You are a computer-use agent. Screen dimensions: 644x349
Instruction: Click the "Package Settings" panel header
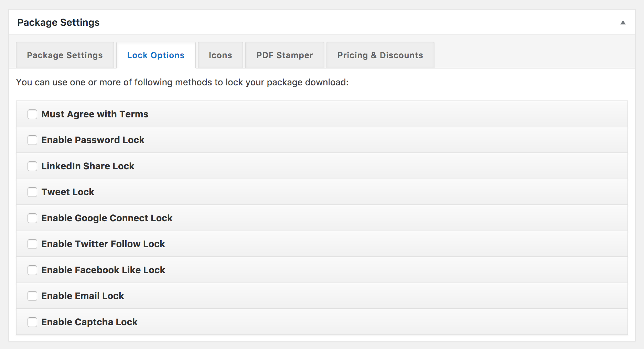(58, 22)
